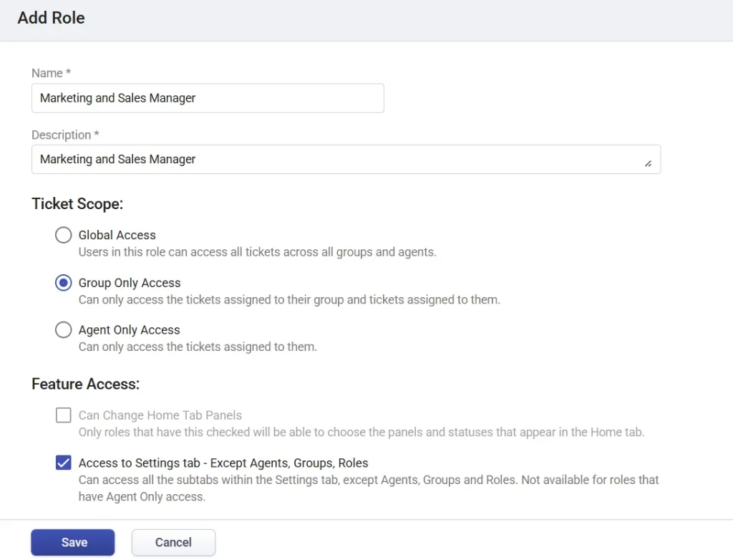733x560 pixels.
Task: Uncheck Access to Settings tab checkbox
Action: 64,463
